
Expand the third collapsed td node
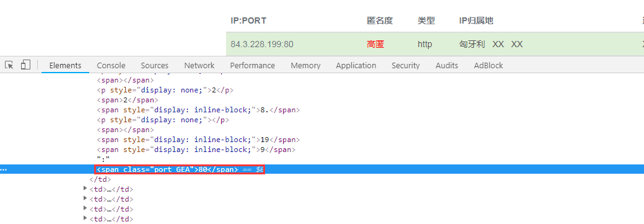(x=85, y=208)
